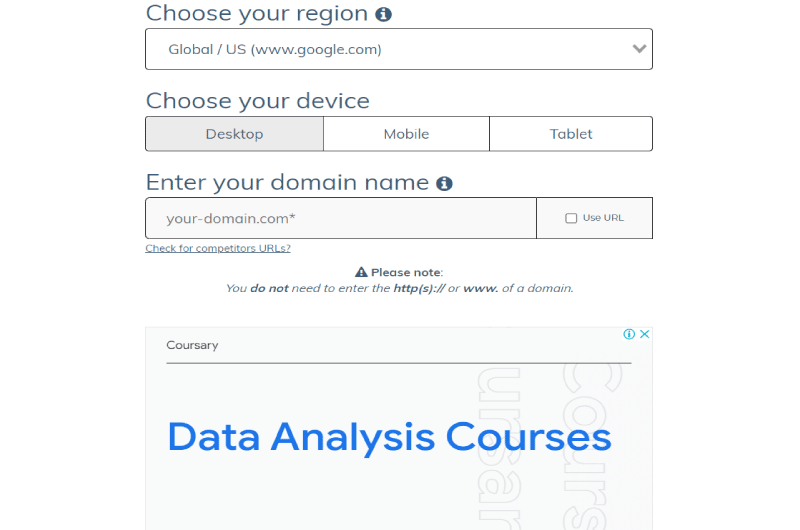Screen dimensions: 800x530
Task: Click the Coursary advertiser name
Action: point(192,345)
